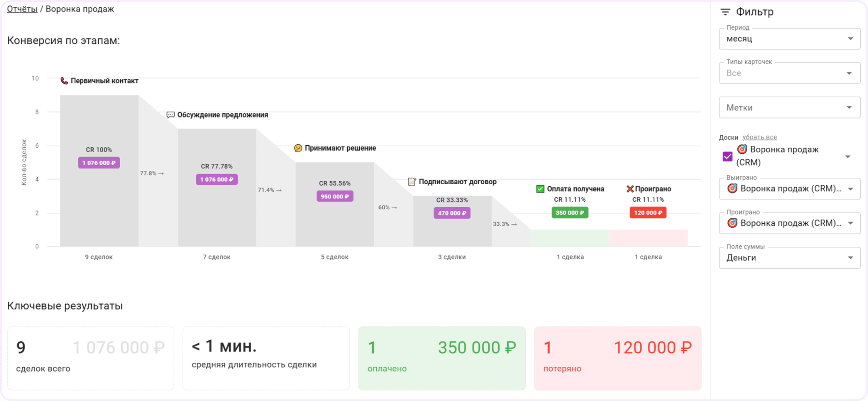Open the Типы карточек dropdown
This screenshot has width=868, height=401.
[x=789, y=73]
